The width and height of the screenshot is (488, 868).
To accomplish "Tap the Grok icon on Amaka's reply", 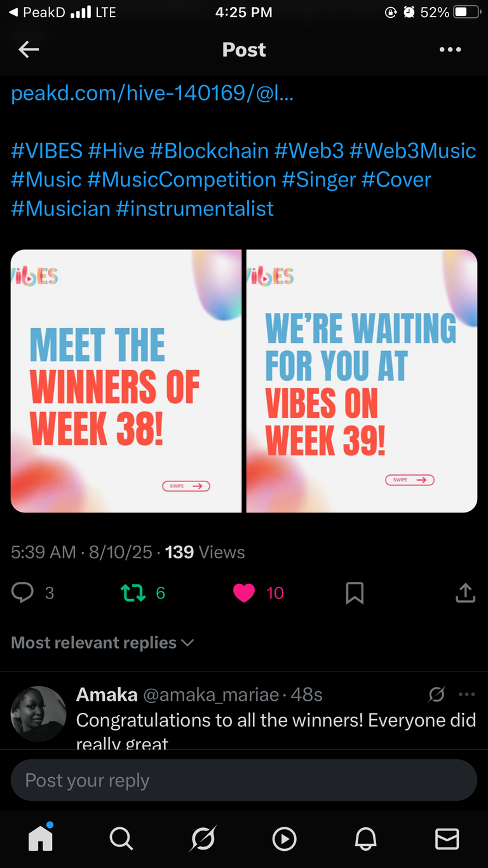I will click(437, 694).
